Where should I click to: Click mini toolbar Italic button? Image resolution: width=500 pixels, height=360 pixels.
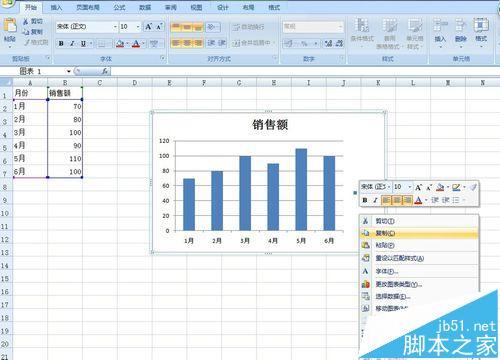[375, 200]
